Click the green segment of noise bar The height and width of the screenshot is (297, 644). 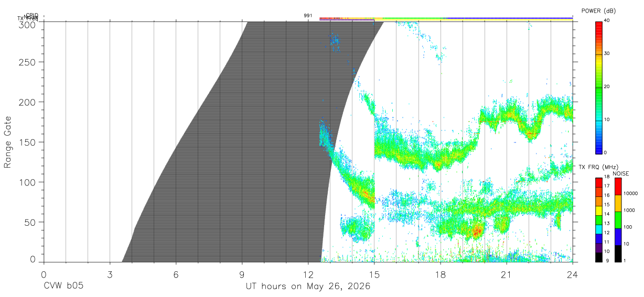618,220
